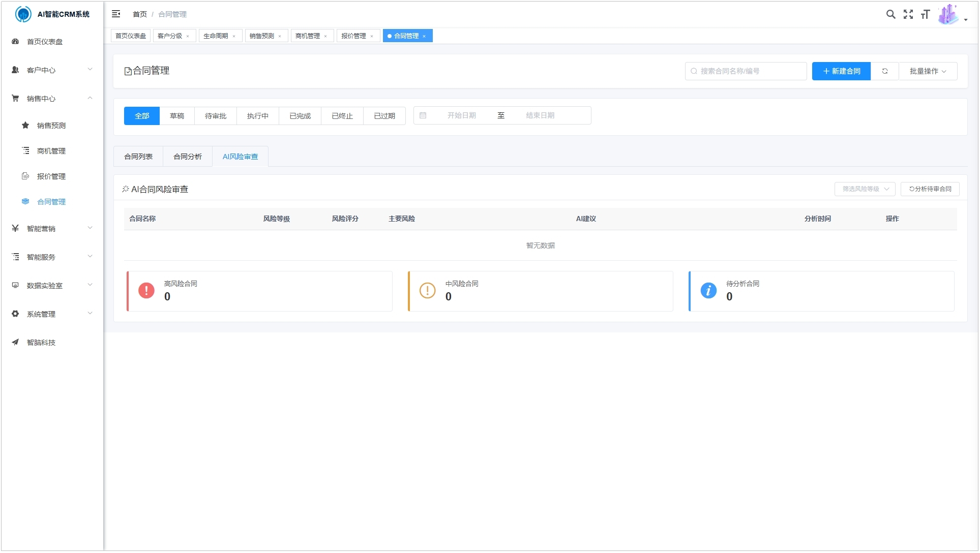
Task: Collapse the sidebar with the hamburger icon
Action: point(116,14)
